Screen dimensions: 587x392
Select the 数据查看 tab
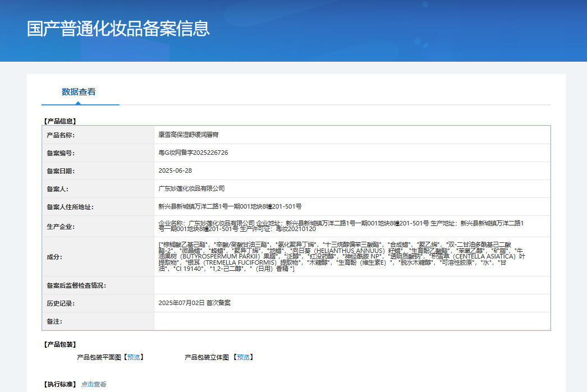click(79, 92)
